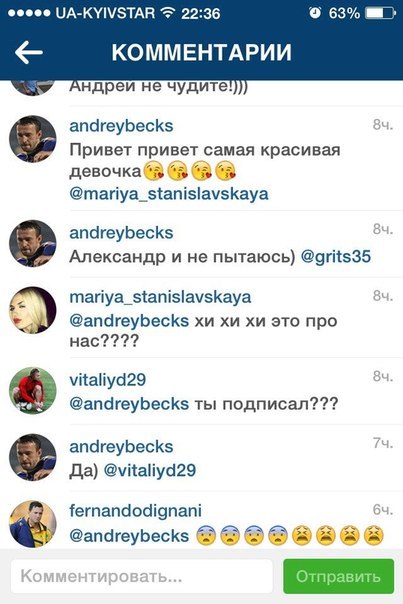
Task: Follow the @grits35 mention link
Action: (x=336, y=257)
